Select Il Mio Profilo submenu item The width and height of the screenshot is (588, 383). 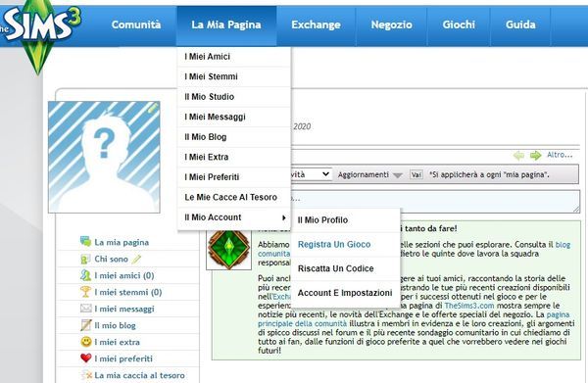(x=345, y=220)
